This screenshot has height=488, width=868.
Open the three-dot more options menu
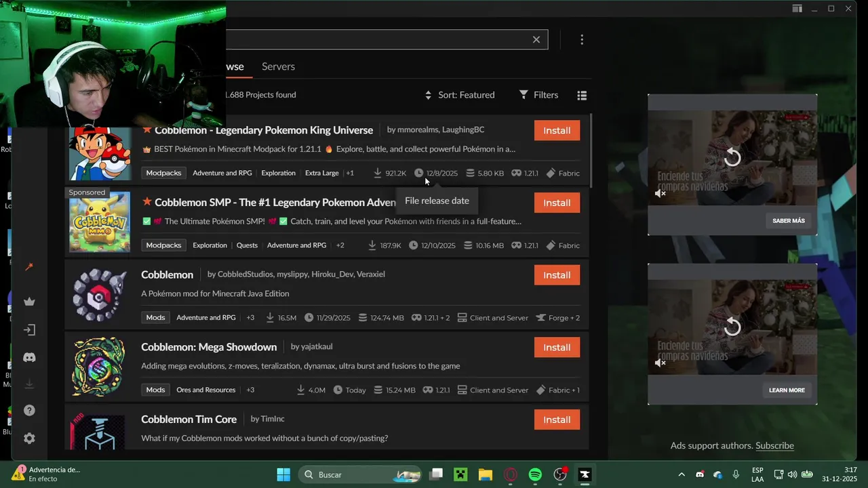[582, 40]
